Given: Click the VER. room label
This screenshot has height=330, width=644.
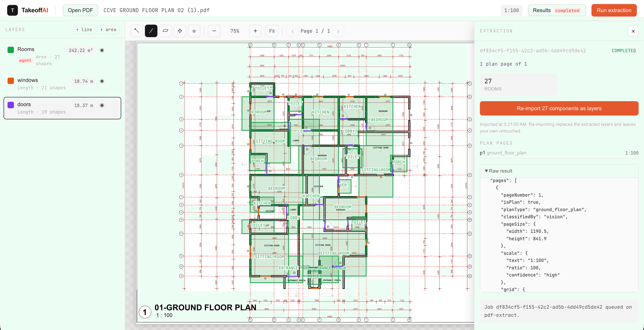Looking at the screenshot, I should (344, 185).
